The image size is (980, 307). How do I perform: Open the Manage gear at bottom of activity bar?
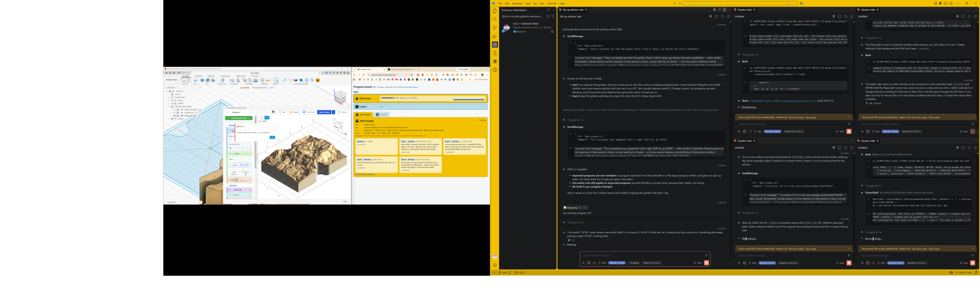pyautogui.click(x=495, y=265)
